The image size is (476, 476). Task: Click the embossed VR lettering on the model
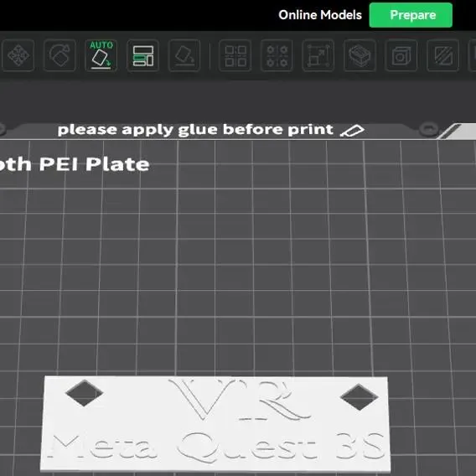click(x=240, y=399)
